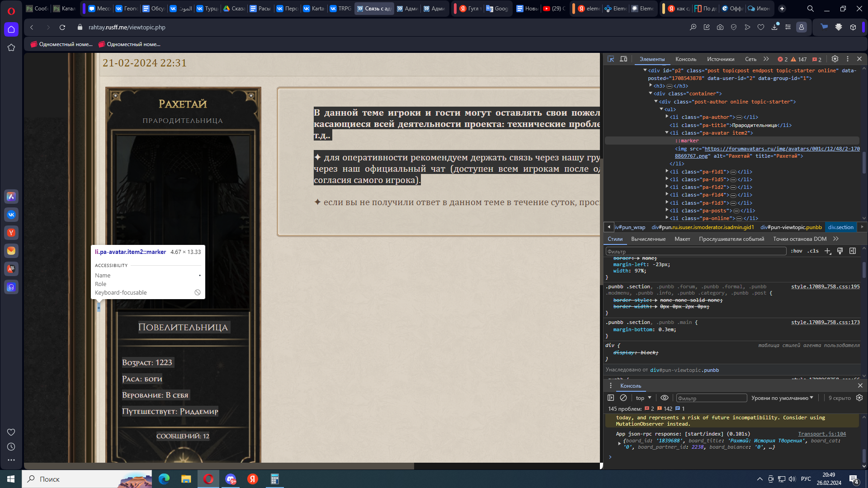Add a new style rule
Image resolution: width=868 pixels, height=488 pixels.
(827, 251)
